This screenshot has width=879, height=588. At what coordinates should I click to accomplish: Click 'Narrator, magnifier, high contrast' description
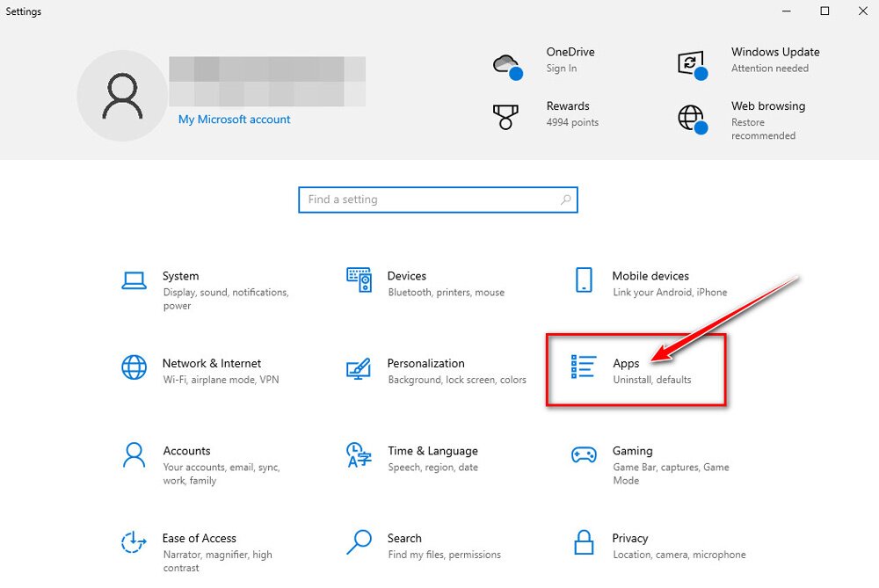pos(217,561)
